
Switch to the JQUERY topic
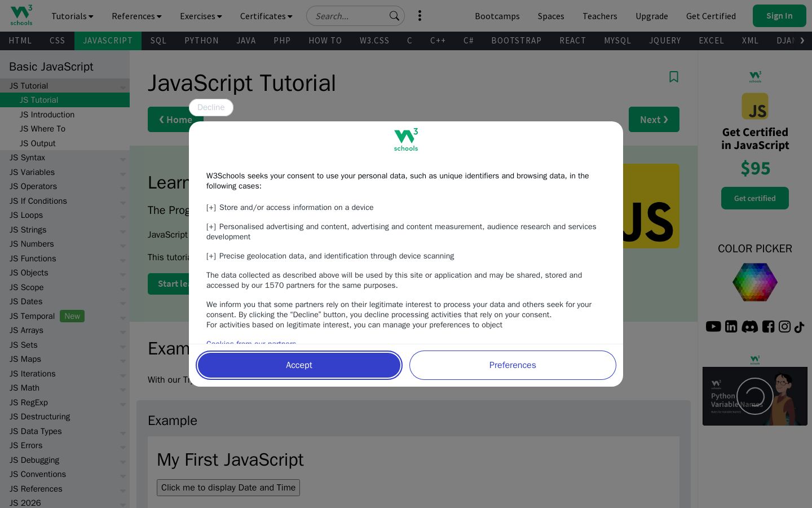point(665,41)
